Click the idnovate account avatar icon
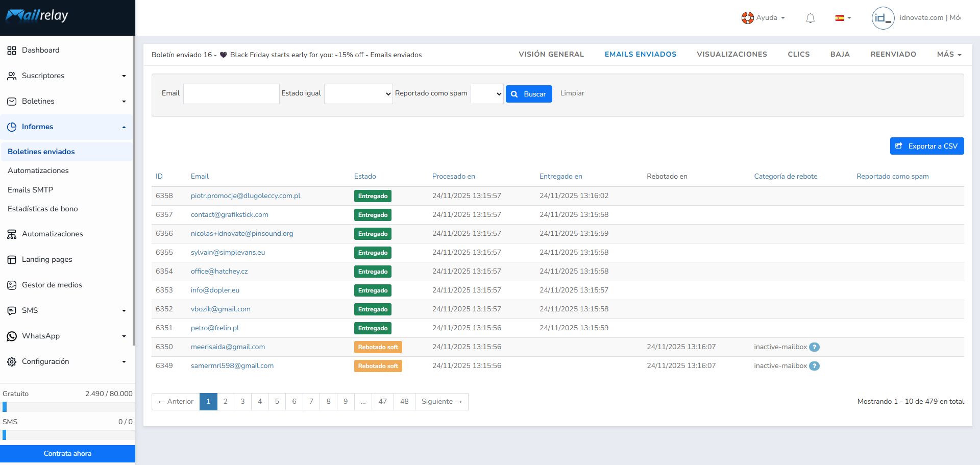This screenshot has width=980, height=465. 883,18
